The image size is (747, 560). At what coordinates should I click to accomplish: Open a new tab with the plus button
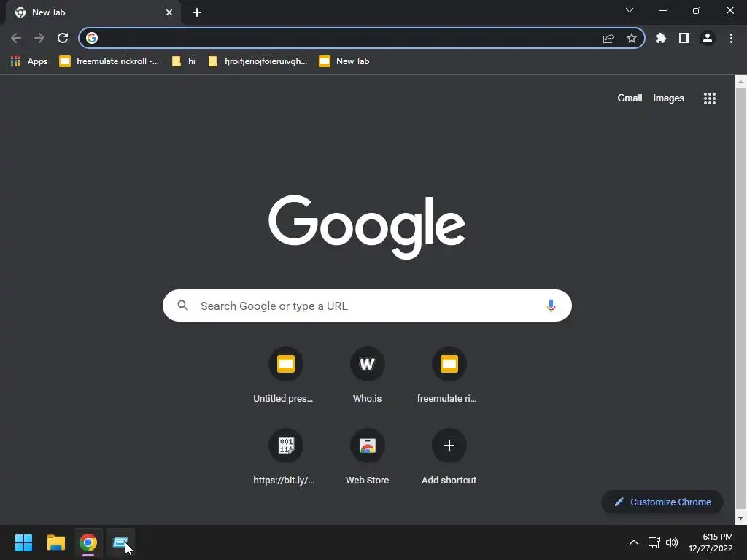(x=197, y=12)
